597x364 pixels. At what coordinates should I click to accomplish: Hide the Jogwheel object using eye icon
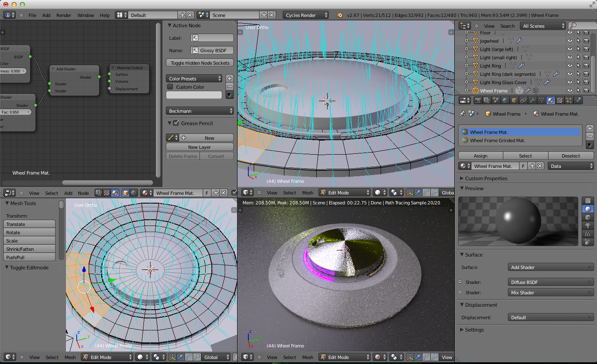click(x=570, y=41)
